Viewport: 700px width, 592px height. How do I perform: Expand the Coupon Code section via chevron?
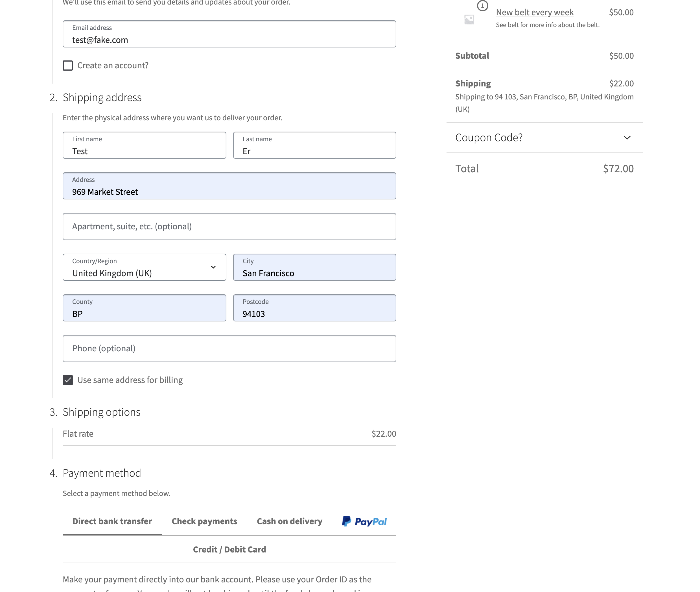pyautogui.click(x=627, y=138)
